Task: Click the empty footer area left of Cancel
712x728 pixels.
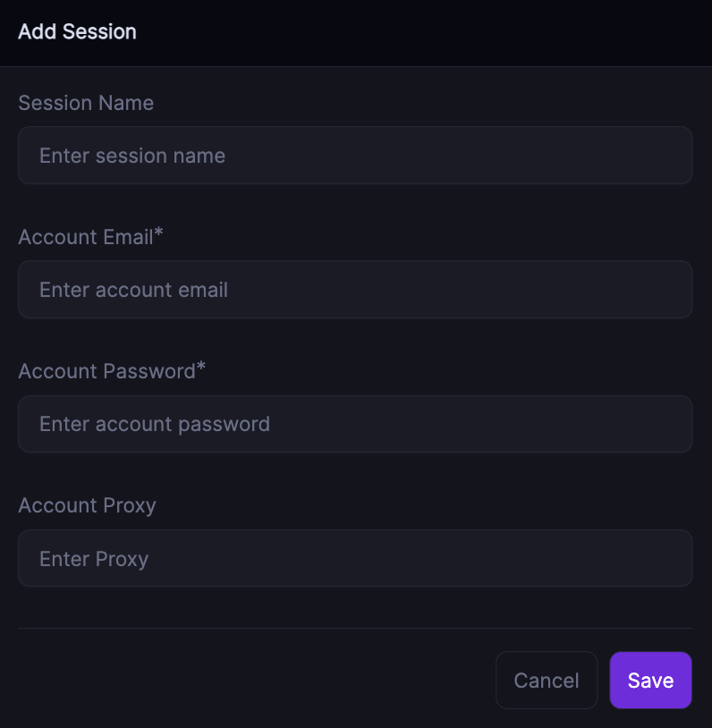Action: click(250, 681)
